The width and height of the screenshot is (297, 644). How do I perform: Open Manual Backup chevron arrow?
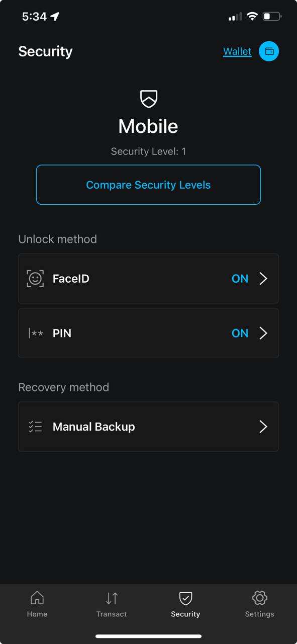263,427
